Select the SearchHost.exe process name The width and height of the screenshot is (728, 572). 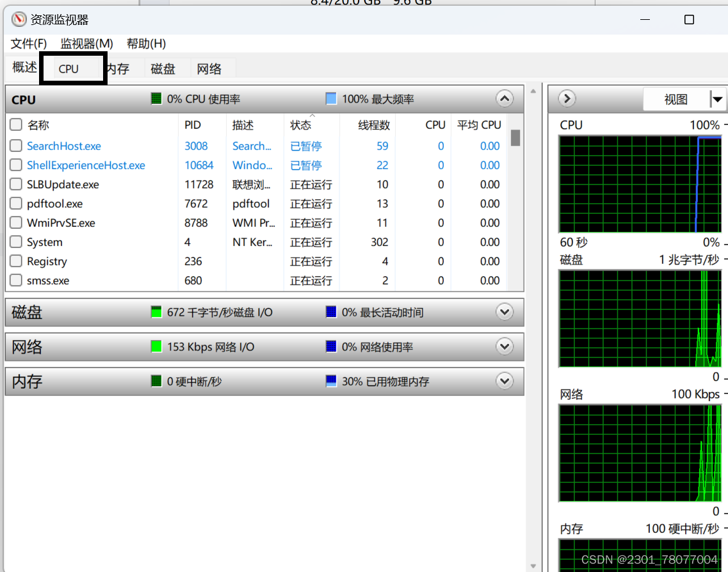[63, 146]
